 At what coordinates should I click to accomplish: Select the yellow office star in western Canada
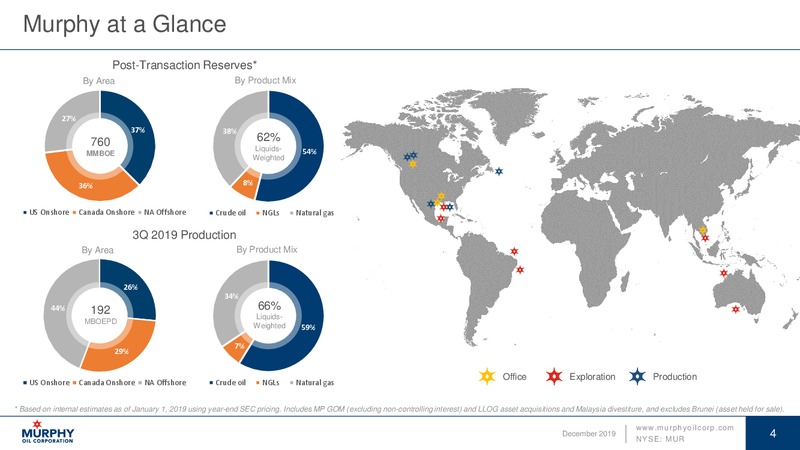coord(413,164)
